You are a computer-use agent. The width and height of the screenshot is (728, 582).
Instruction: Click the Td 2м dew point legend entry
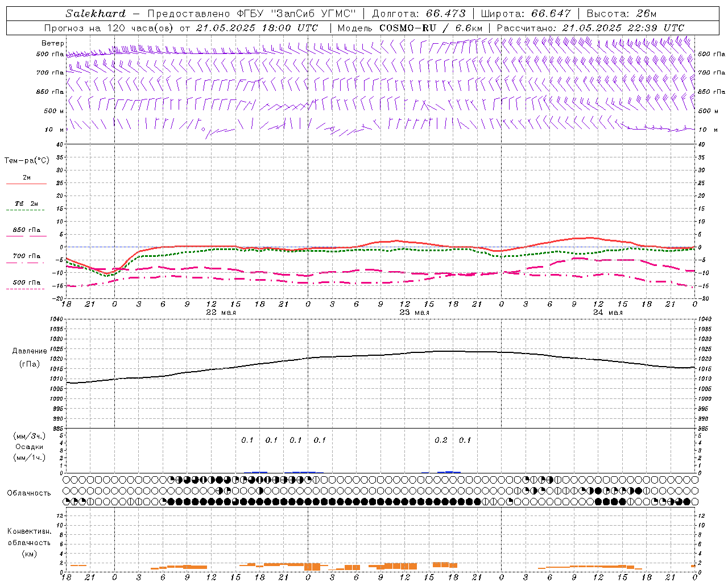pyautogui.click(x=27, y=206)
